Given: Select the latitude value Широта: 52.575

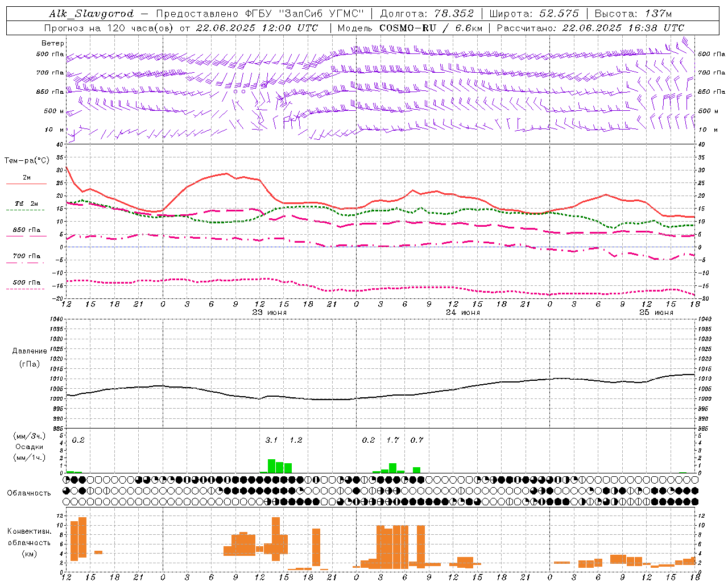Looking at the screenshot, I should (x=534, y=14).
